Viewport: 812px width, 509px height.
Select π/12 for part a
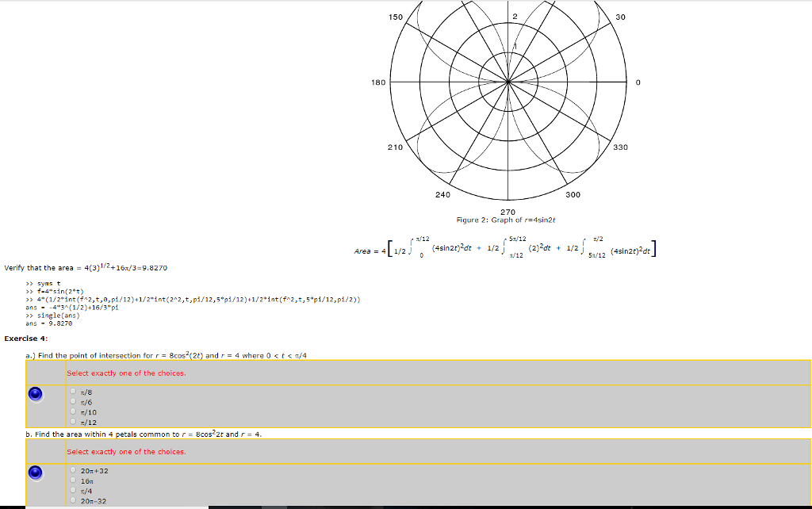(72, 421)
